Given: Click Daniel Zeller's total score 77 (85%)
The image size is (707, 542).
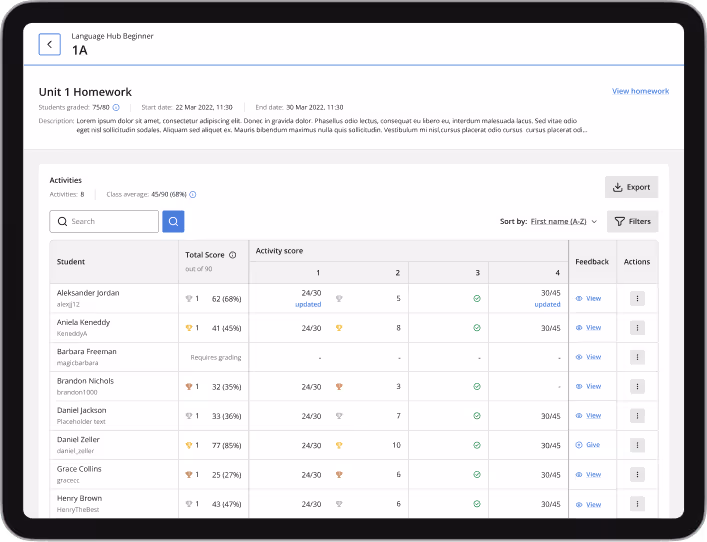Looking at the screenshot, I should pyautogui.click(x=226, y=446).
